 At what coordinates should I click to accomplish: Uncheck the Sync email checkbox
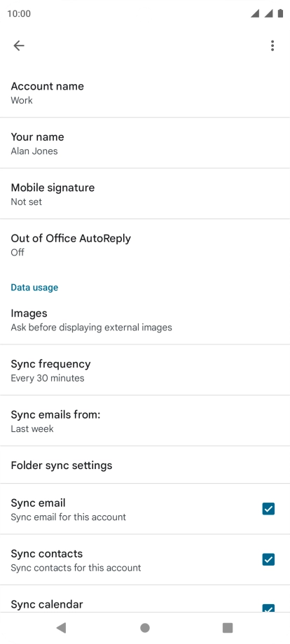click(268, 509)
